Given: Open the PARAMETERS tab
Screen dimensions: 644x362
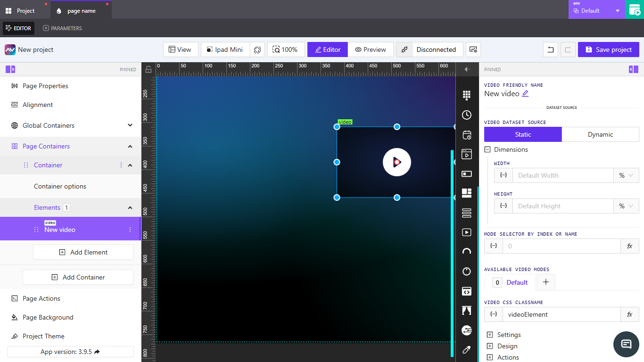Looking at the screenshot, I should pos(62,28).
